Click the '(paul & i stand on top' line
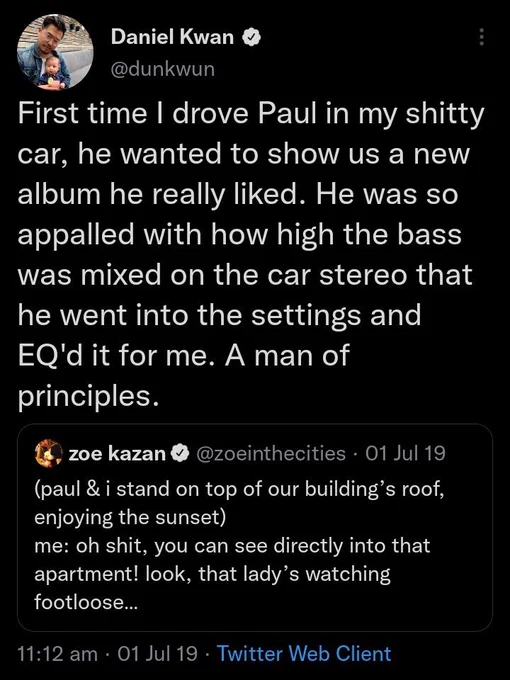Screen dimensions: 510x680 (x=239, y=489)
